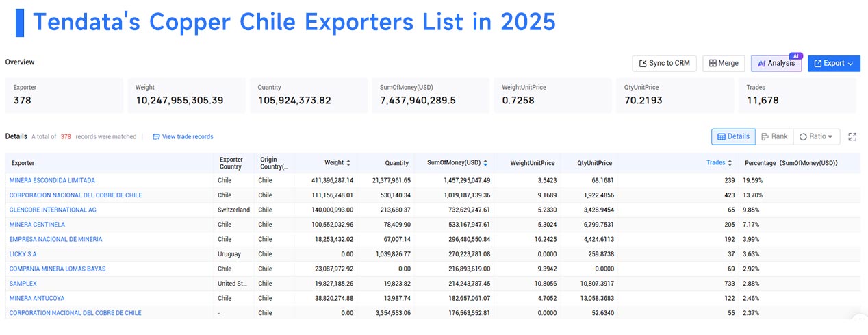
Task: Open the Export dropdown button
Action: (834, 63)
